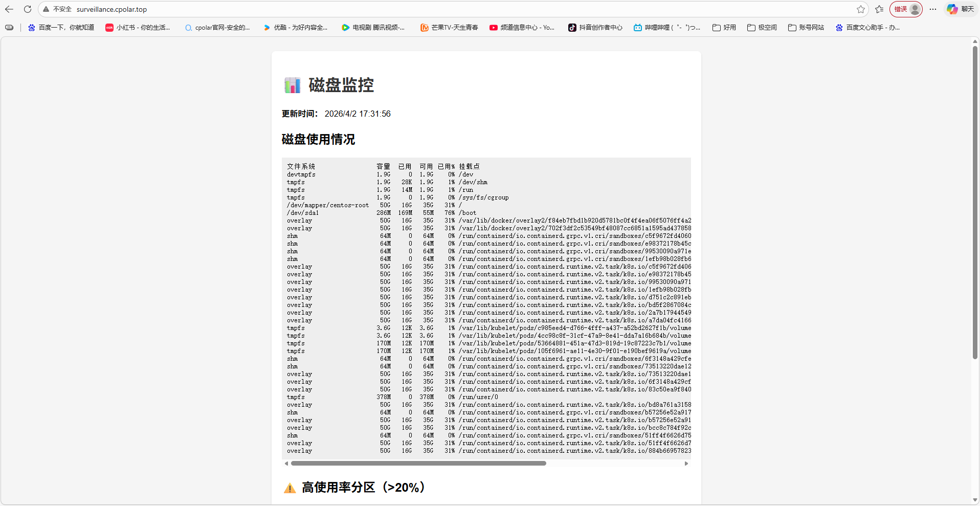Screen dimensions: 980x506
Task: Open the favorites list icon
Action: pos(879,9)
